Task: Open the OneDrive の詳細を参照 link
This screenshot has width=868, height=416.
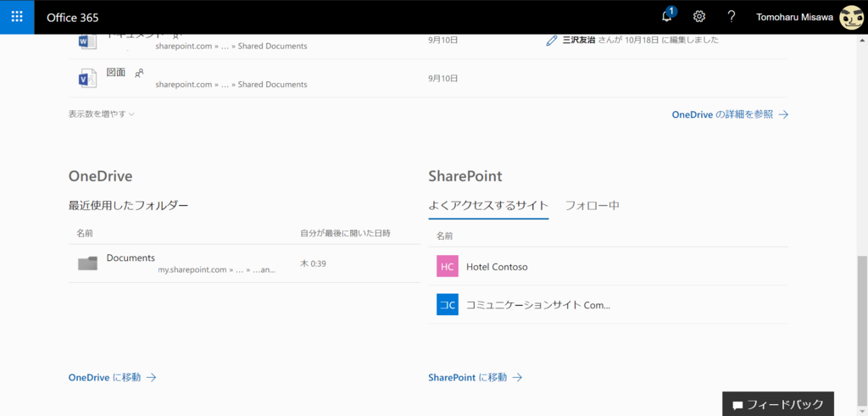Action: pyautogui.click(x=730, y=114)
